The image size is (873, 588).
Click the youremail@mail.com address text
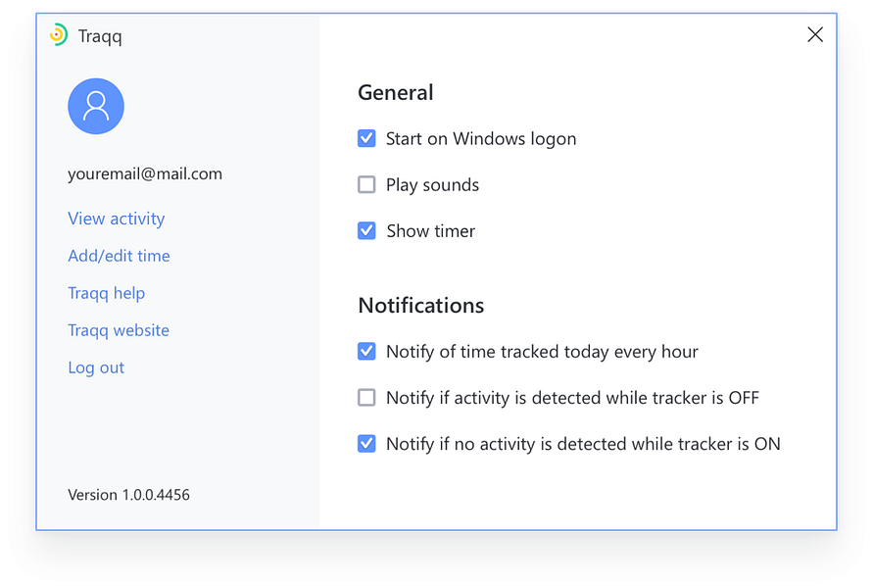[x=145, y=174]
